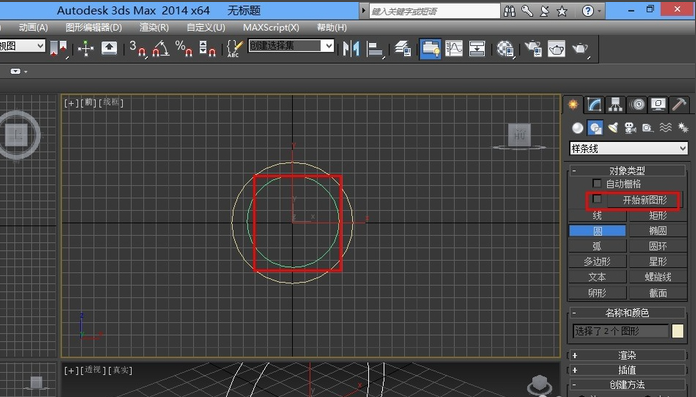Open the 样条线 shape type dropdown

tap(628, 148)
